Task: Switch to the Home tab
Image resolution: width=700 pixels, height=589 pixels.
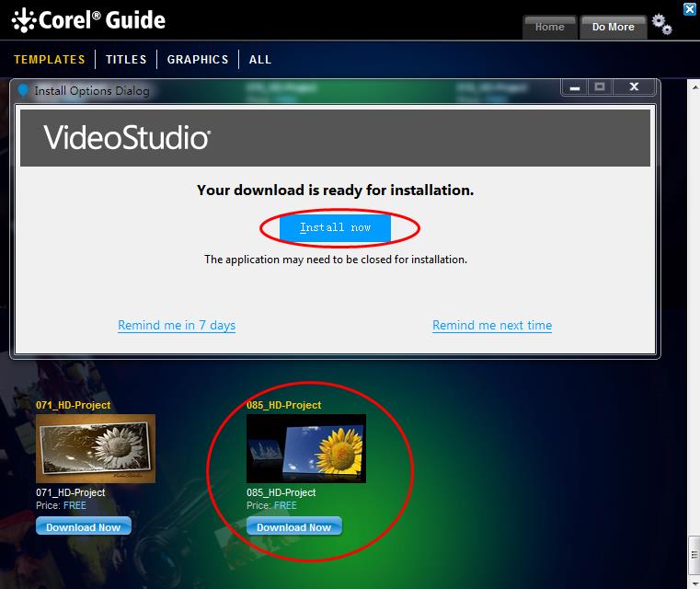Action: point(549,28)
